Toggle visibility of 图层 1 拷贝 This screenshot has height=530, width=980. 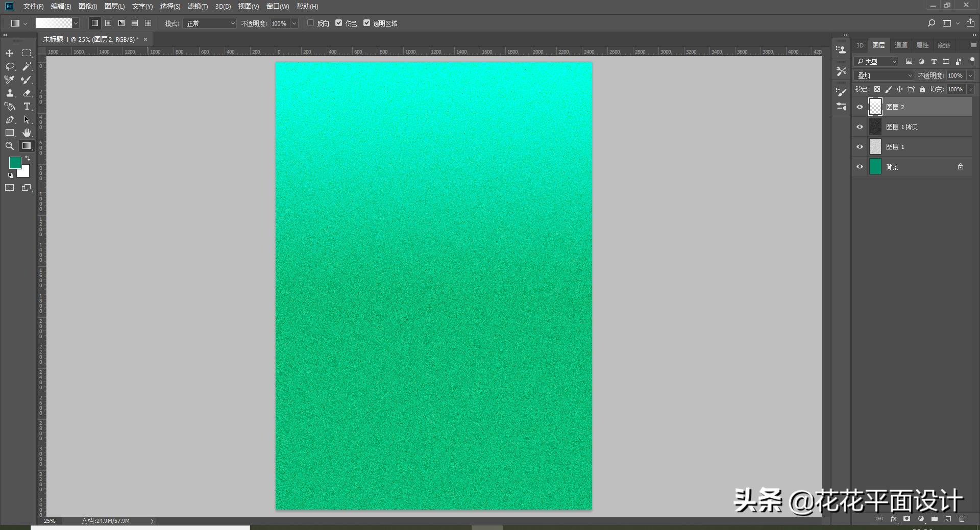coord(860,127)
